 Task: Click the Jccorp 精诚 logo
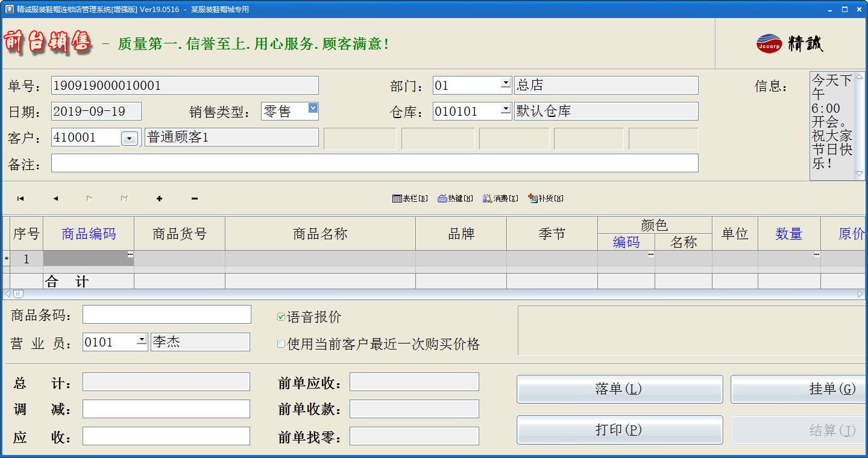tap(790, 43)
